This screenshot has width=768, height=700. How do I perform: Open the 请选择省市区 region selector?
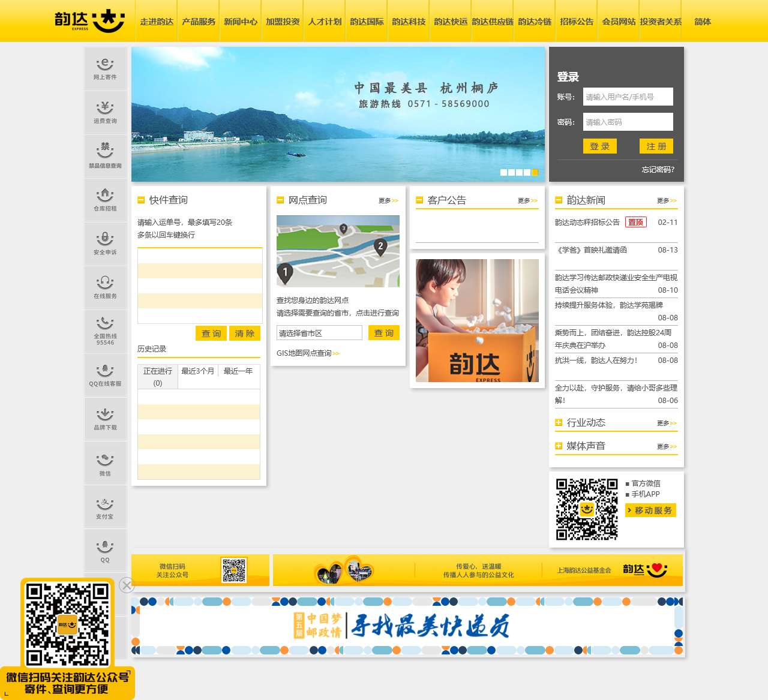(319, 333)
